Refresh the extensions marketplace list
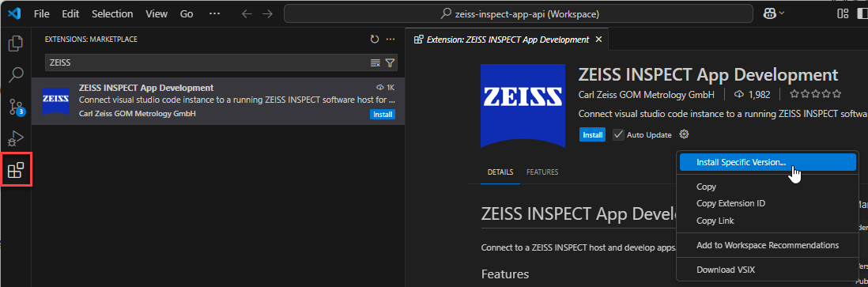Viewport: 868px width, 287px height. (x=375, y=40)
